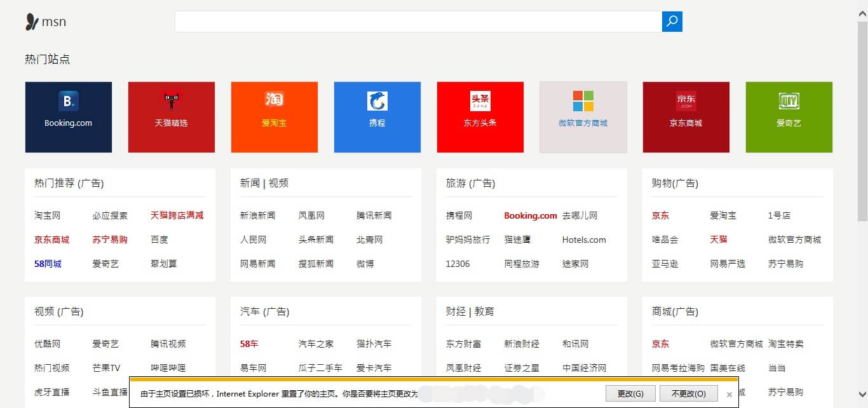
Task: Open the 天猫精选 tile
Action: (171, 117)
